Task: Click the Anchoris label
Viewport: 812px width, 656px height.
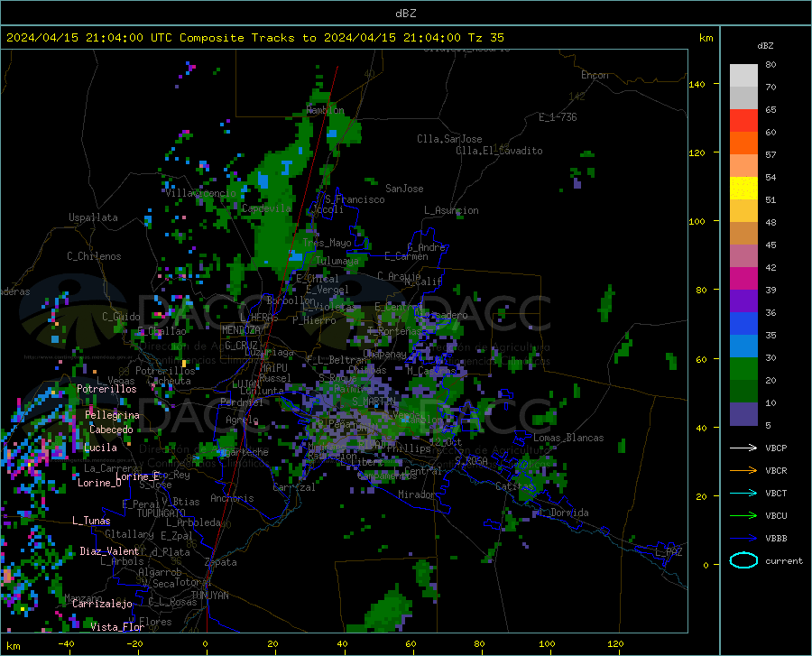Action: click(232, 498)
